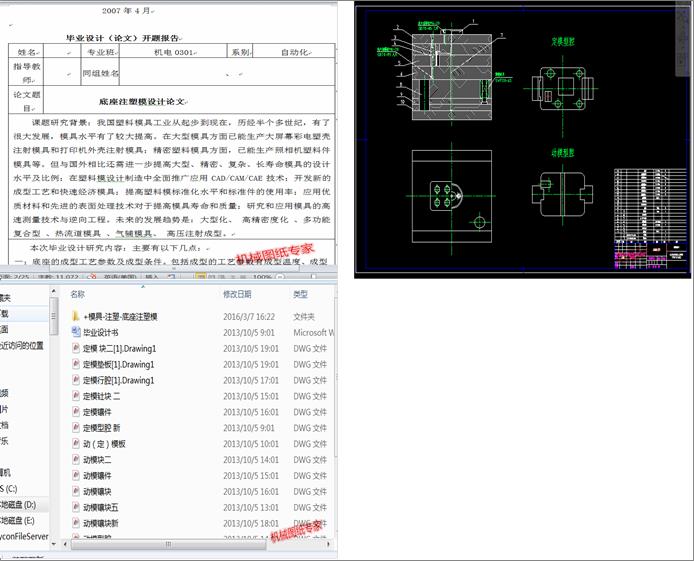Click the 2013/10/5 13:01 date entry
This screenshot has height=561, width=694.
251,508
